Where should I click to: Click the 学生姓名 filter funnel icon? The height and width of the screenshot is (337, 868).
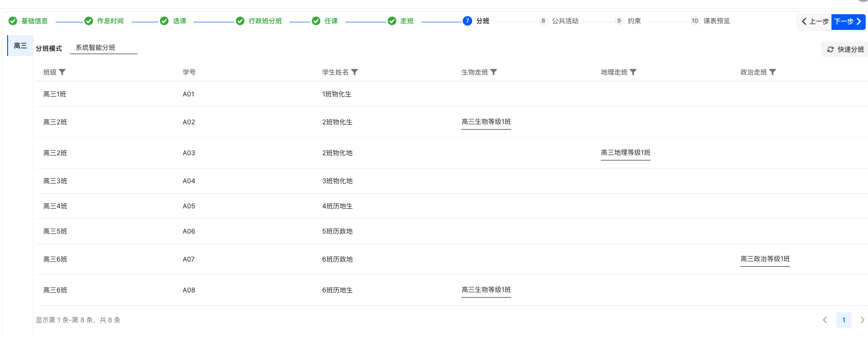point(355,72)
